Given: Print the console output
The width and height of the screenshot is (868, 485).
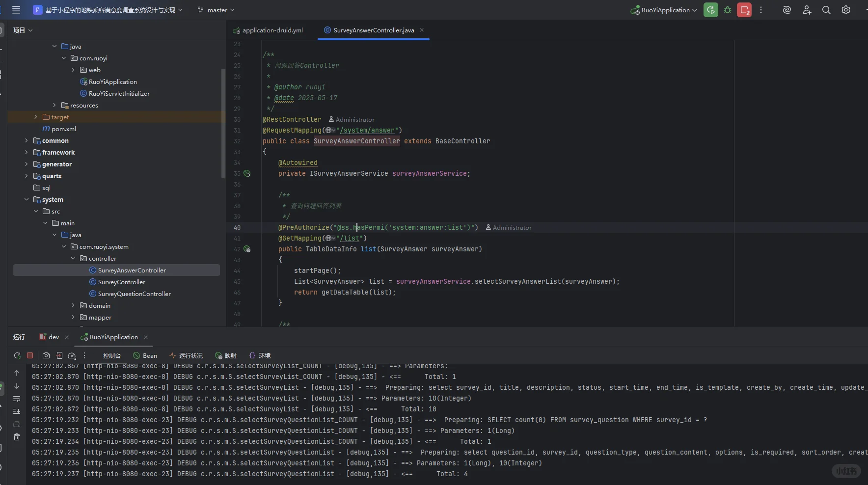Looking at the screenshot, I should click(17, 424).
